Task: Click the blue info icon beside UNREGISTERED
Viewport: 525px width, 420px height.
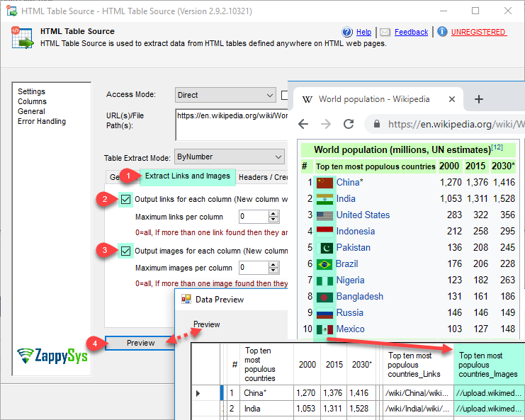Action: click(x=442, y=32)
